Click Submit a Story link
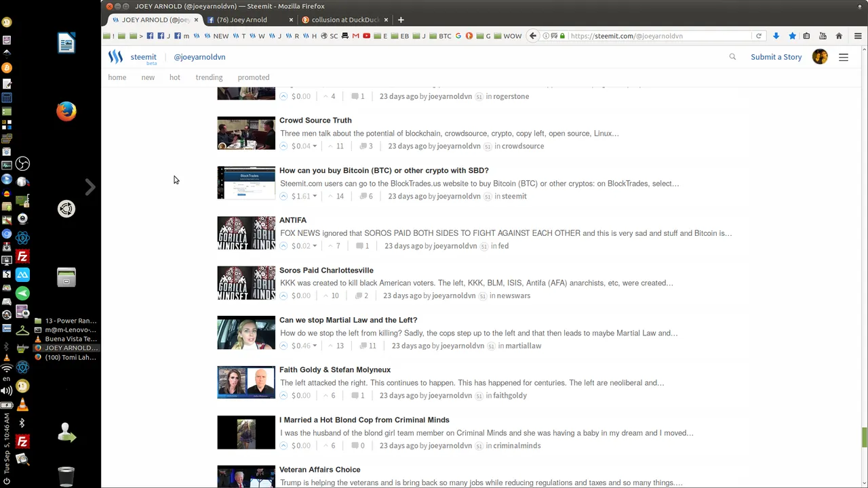This screenshot has height=488, width=868. [776, 57]
